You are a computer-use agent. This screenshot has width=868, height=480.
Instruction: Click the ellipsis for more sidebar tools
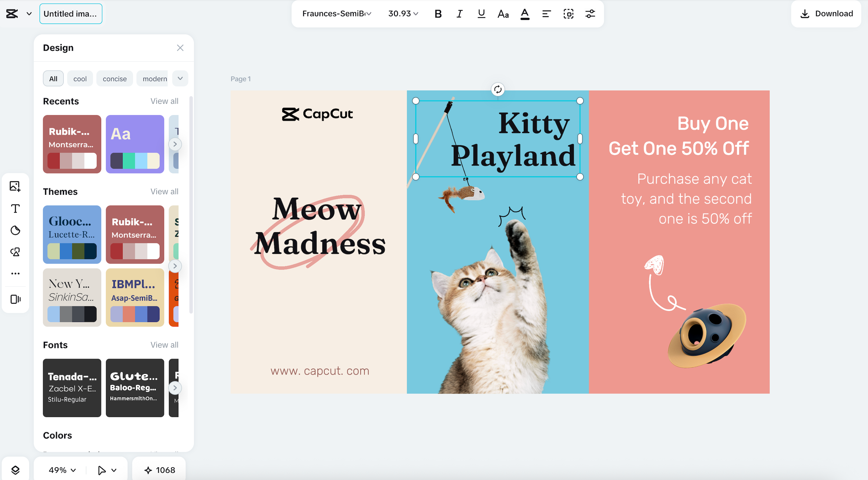[15, 273]
